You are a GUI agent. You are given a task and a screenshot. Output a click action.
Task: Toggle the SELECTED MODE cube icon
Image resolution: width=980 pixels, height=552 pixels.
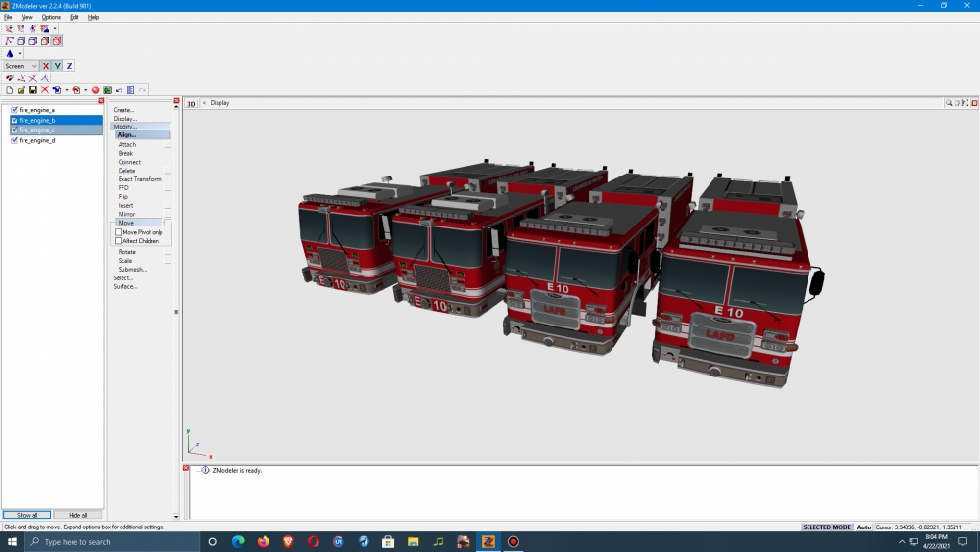click(57, 41)
